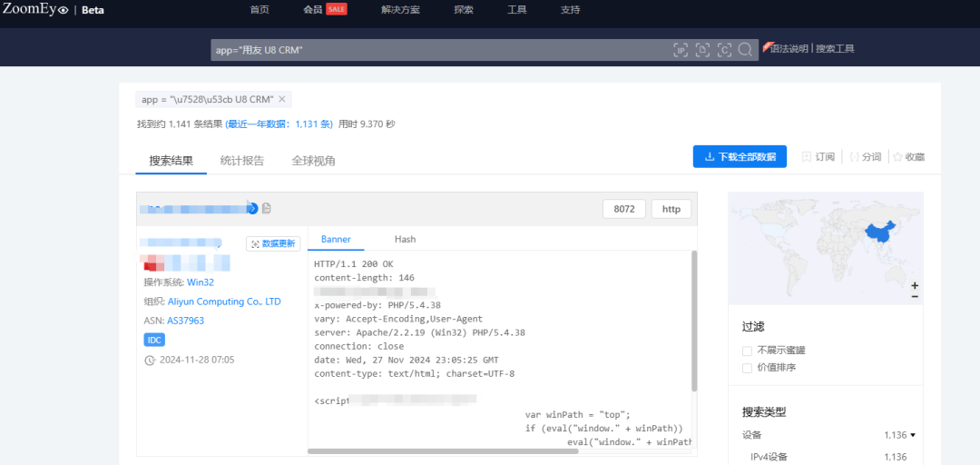
Task: Open the 工具 menu
Action: tap(517, 9)
